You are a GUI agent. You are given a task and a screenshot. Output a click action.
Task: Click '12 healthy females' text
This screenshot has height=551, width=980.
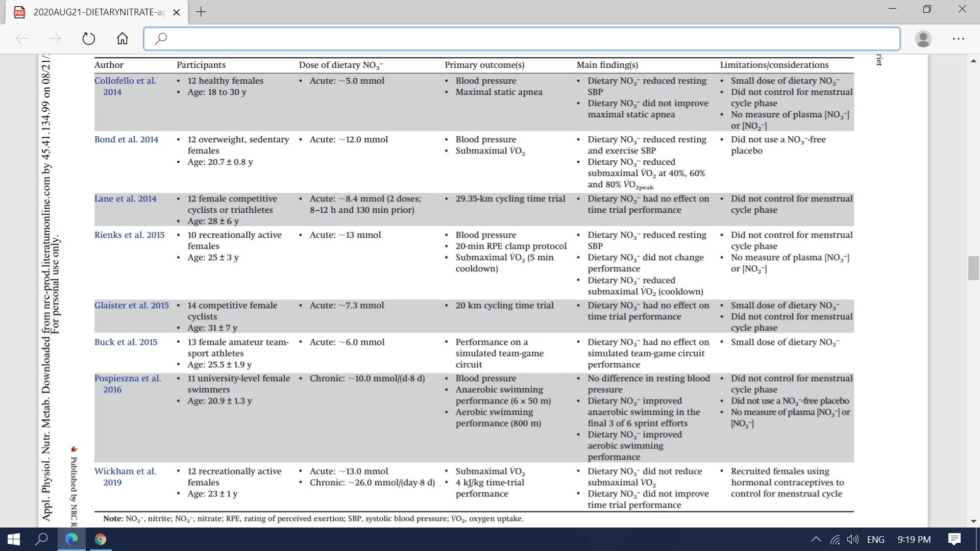[225, 81]
